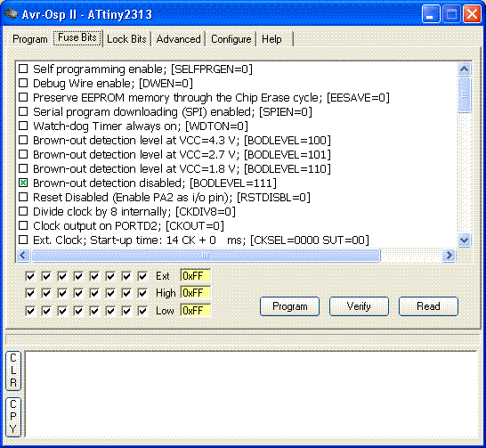486x448 pixels.
Task: Click the Read fuse button
Action: pos(428,306)
